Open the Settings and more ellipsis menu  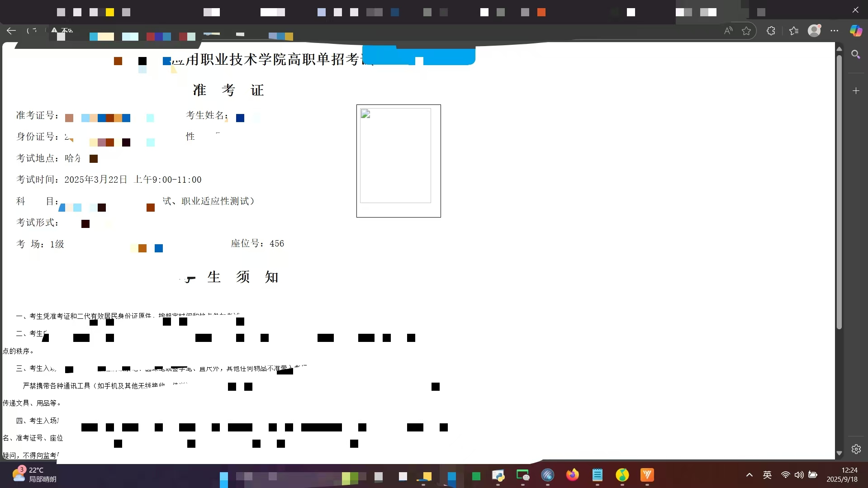835,31
